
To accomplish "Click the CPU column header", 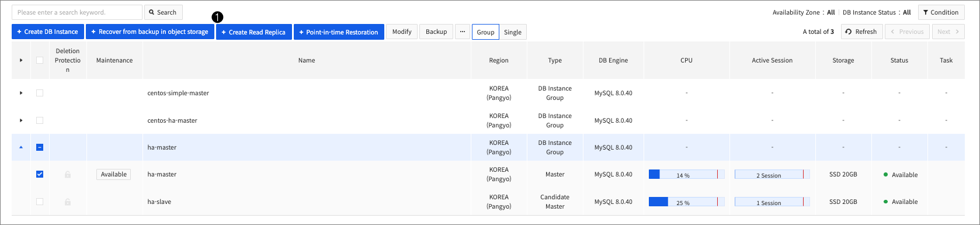I will 686,60.
